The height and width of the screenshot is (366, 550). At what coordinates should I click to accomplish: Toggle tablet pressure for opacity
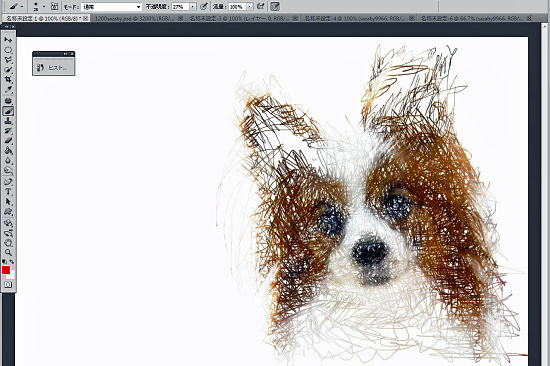click(x=203, y=6)
